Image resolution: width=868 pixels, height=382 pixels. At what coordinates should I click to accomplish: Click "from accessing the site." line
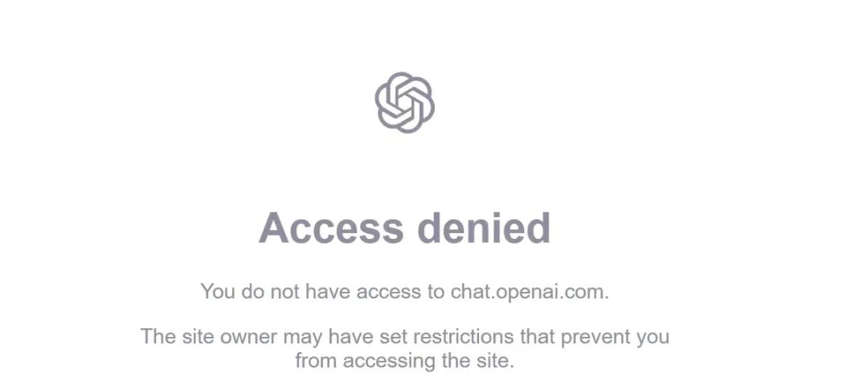tap(404, 361)
